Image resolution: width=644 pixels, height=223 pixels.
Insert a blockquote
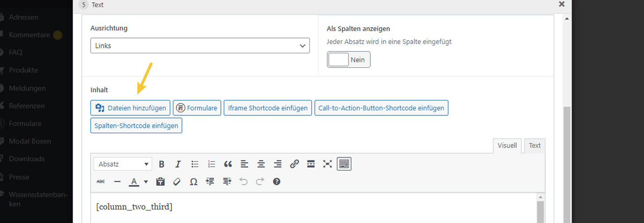[x=228, y=164]
